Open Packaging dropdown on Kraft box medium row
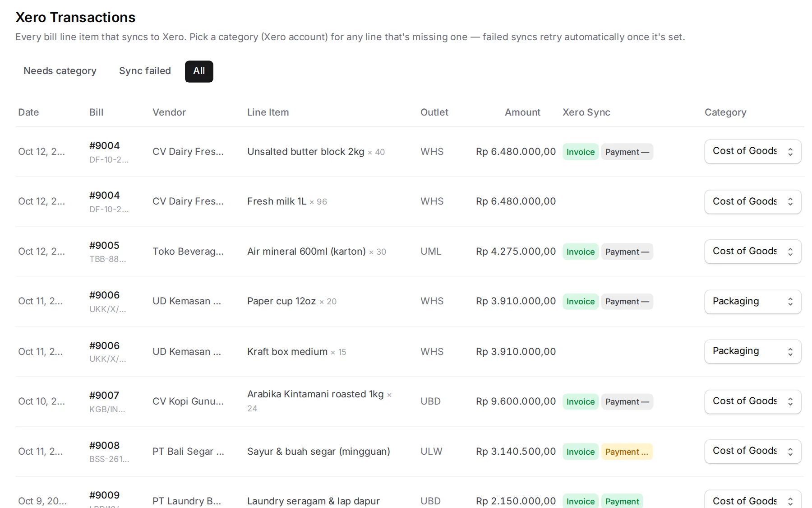The height and width of the screenshot is (508, 812). point(752,351)
